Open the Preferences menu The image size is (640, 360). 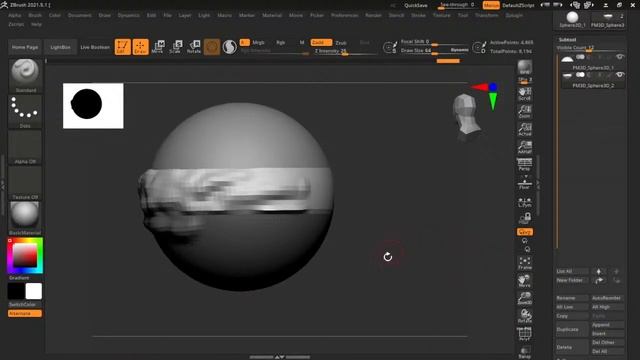click(x=344, y=15)
